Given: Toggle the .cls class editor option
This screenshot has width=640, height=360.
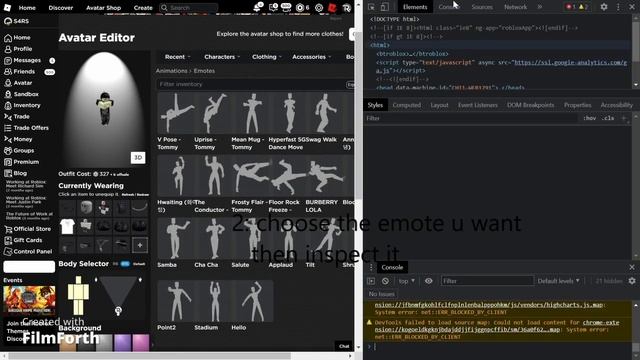Looking at the screenshot, I should 608,118.
